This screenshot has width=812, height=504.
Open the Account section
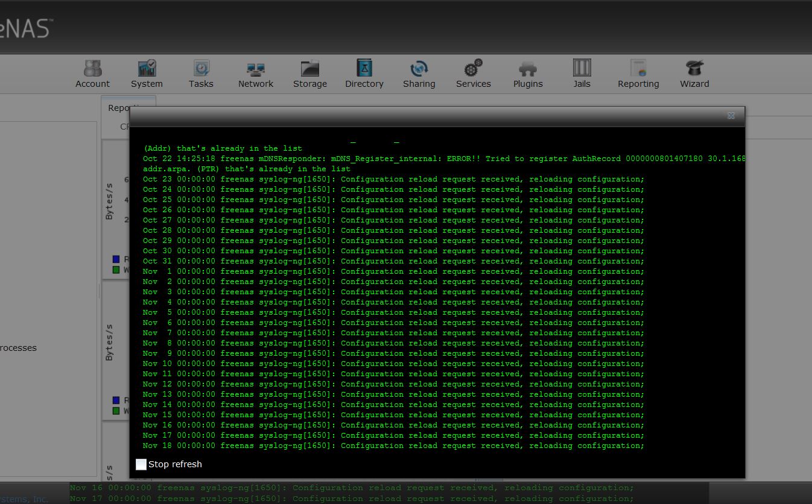coord(92,74)
